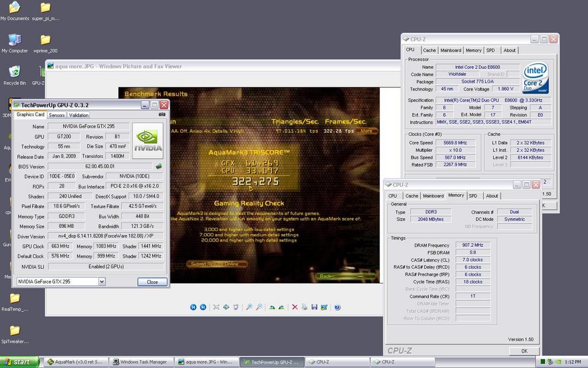Open CPU tab in lower CPU-Z window
588x368 pixels.
393,196
